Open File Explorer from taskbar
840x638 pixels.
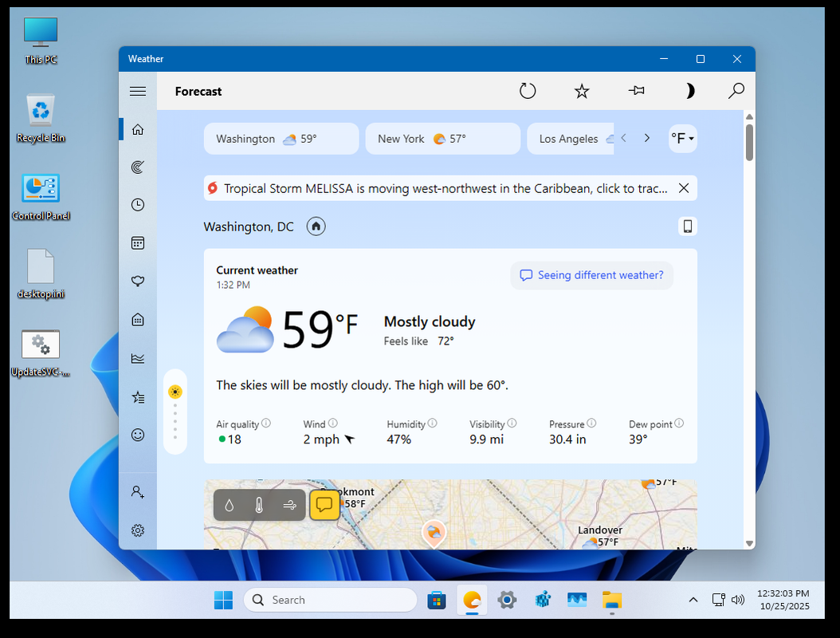click(x=612, y=600)
